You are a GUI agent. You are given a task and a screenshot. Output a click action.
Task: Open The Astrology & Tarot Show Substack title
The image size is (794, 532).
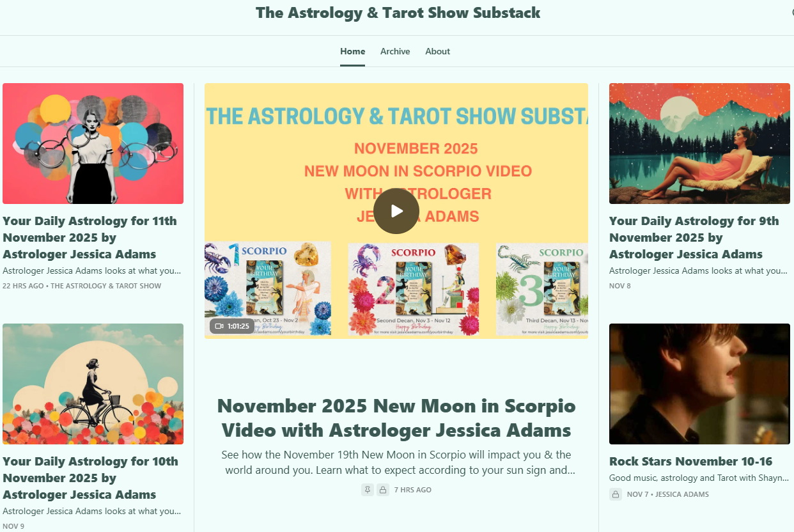click(x=398, y=13)
